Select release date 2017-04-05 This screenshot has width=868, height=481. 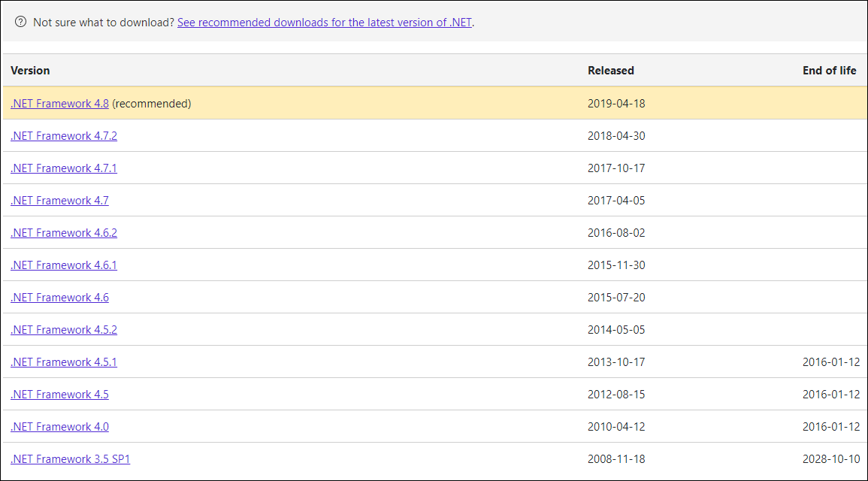[616, 201]
